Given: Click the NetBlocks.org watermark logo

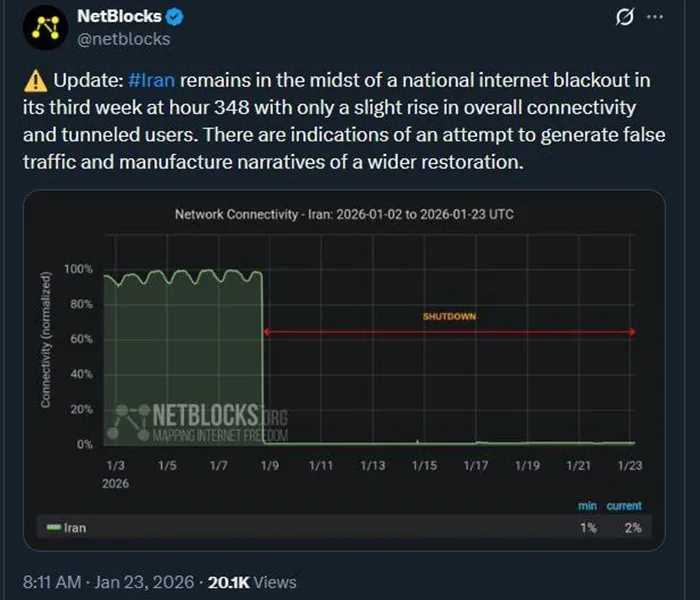Looking at the screenshot, I should 200,423.
